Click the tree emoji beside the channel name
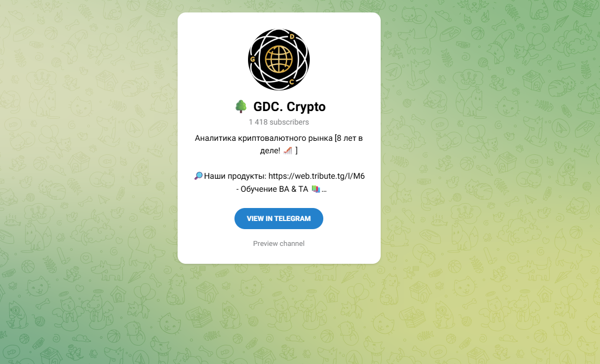Image resolution: width=600 pixels, height=364 pixels. pyautogui.click(x=240, y=106)
